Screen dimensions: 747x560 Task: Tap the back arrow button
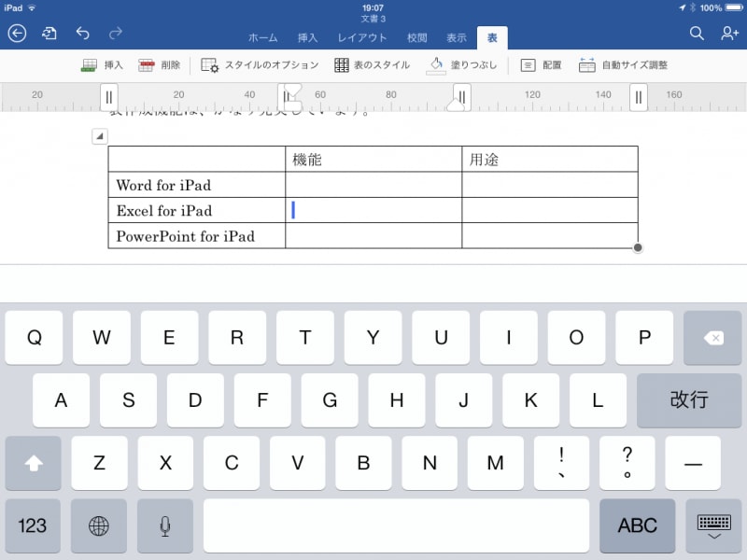[x=17, y=34]
